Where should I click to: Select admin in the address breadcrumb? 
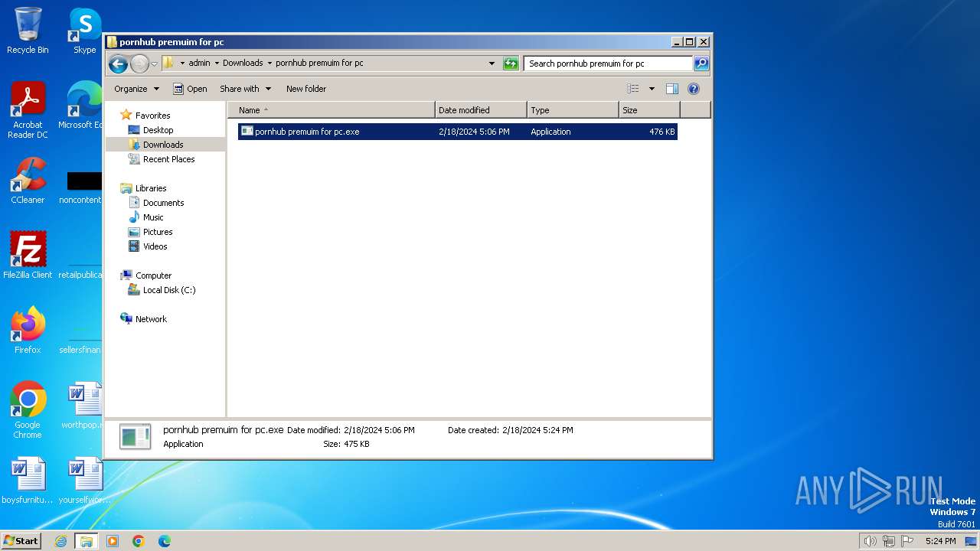(x=199, y=64)
